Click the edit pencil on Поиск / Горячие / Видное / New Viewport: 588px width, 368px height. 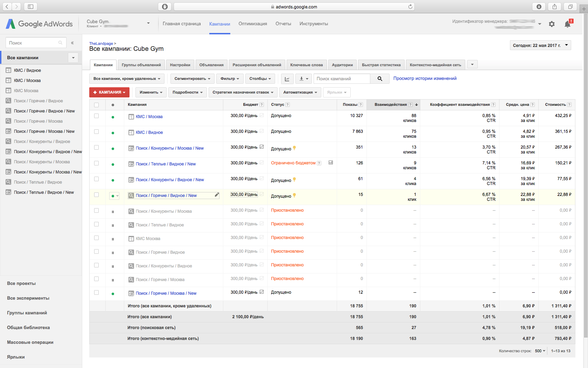pos(217,195)
